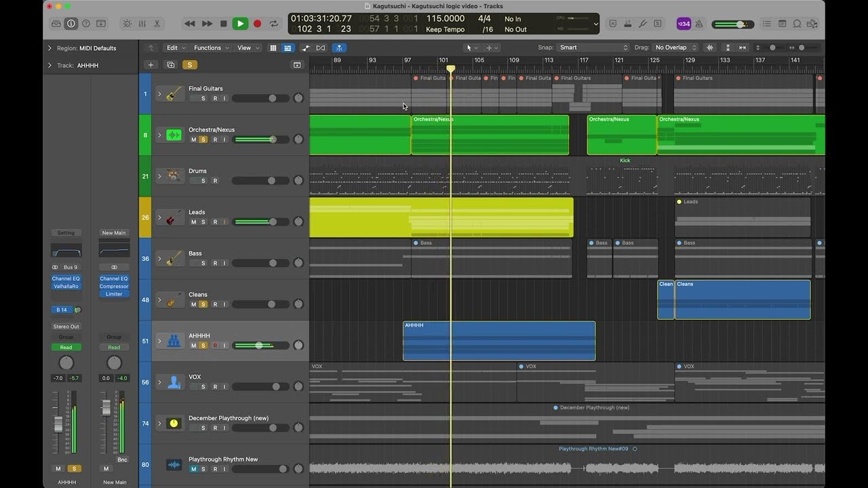Adjust the master volume slider

click(x=734, y=24)
